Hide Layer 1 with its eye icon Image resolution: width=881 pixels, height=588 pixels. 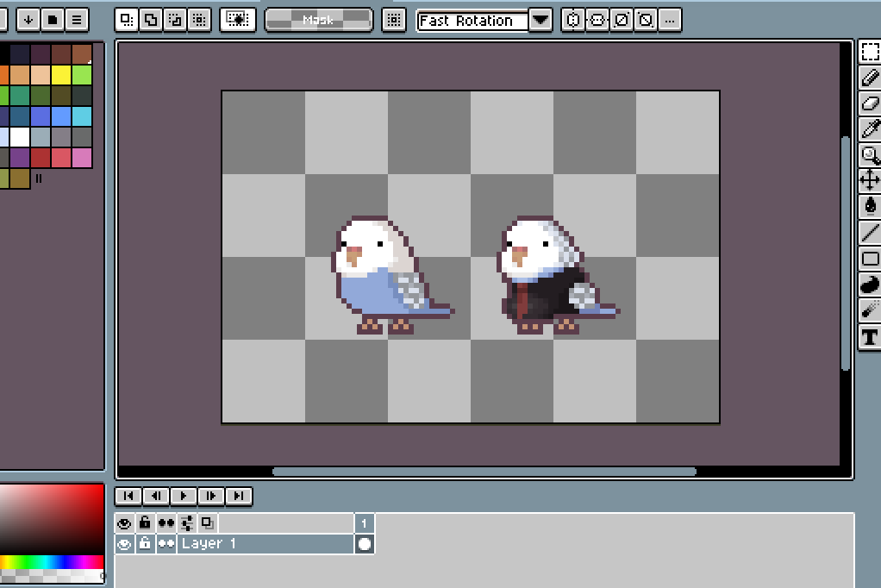[x=124, y=544]
